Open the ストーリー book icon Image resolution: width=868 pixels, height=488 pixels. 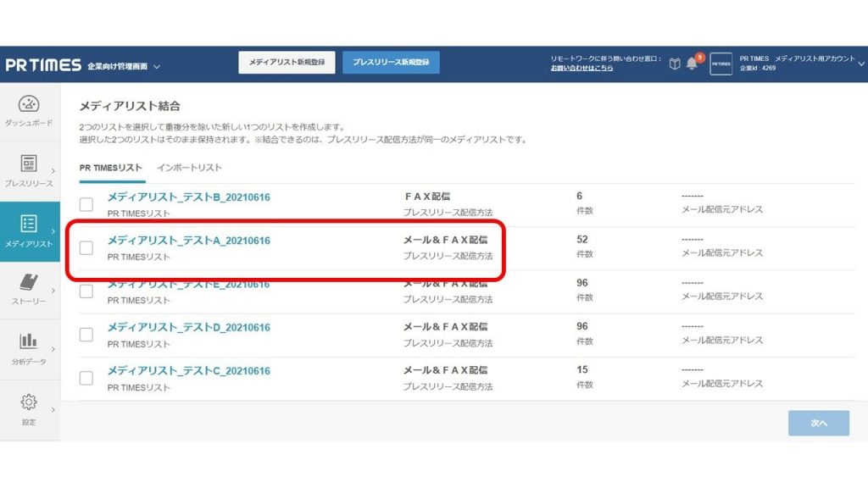(x=29, y=283)
